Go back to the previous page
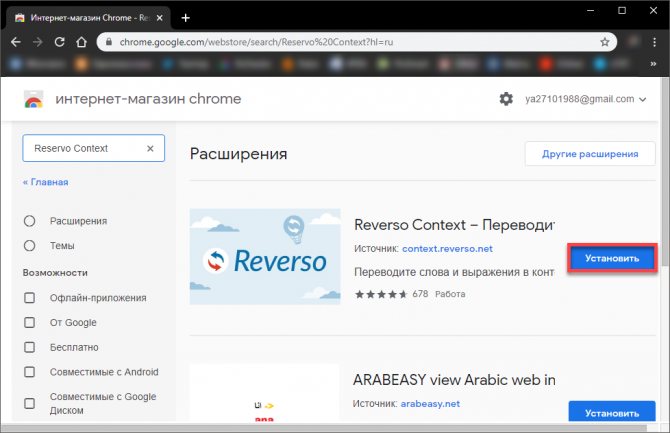Viewport: 670px width, 433px height. pyautogui.click(x=16, y=42)
